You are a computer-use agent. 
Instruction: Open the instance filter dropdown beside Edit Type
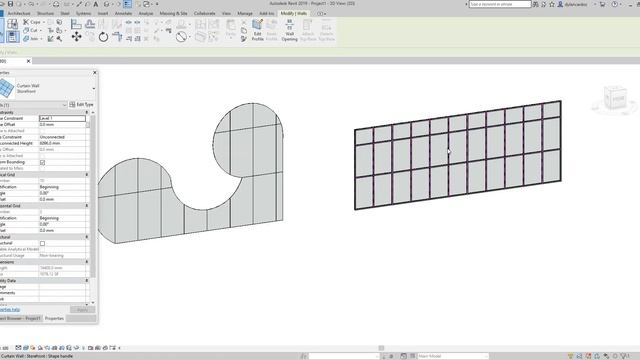64,105
